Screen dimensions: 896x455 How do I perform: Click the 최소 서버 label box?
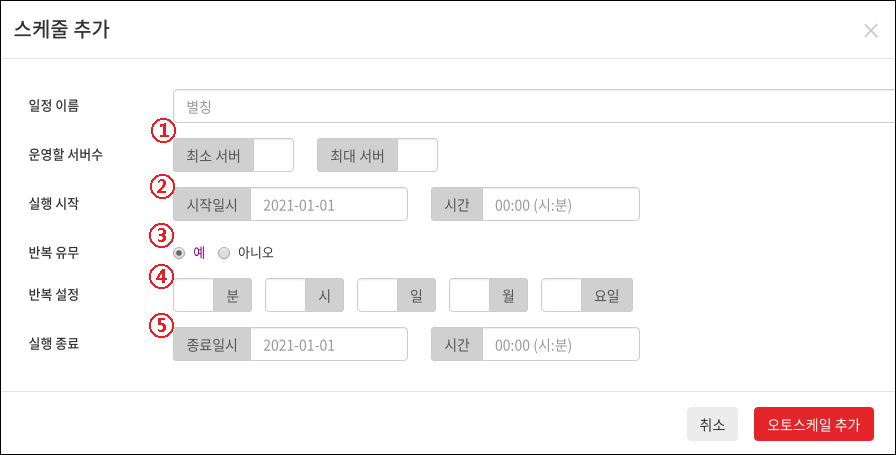tap(213, 155)
